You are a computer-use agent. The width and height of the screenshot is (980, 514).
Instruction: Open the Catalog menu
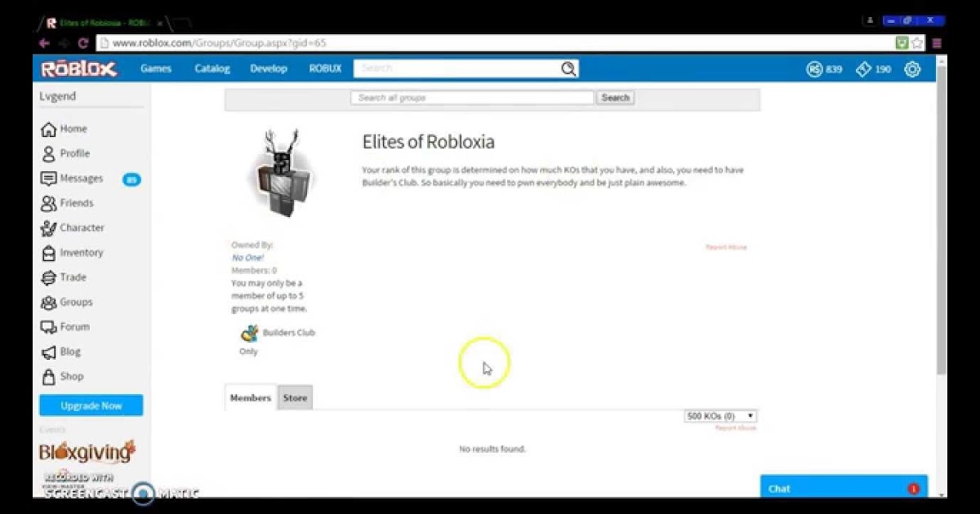point(212,69)
